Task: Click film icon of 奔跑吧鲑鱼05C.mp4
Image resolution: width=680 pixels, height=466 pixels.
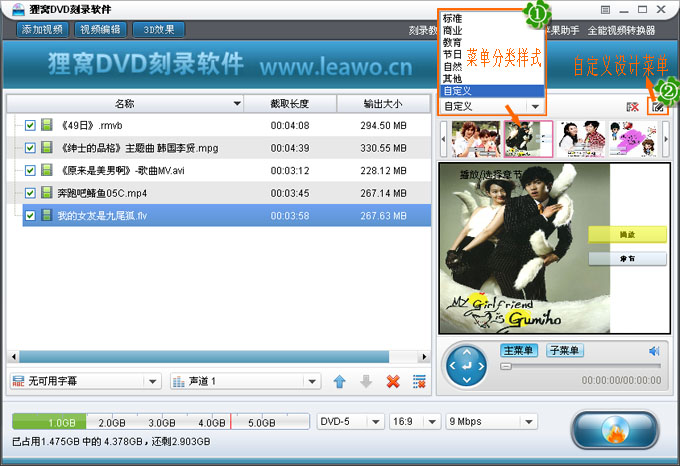Action: 47,192
